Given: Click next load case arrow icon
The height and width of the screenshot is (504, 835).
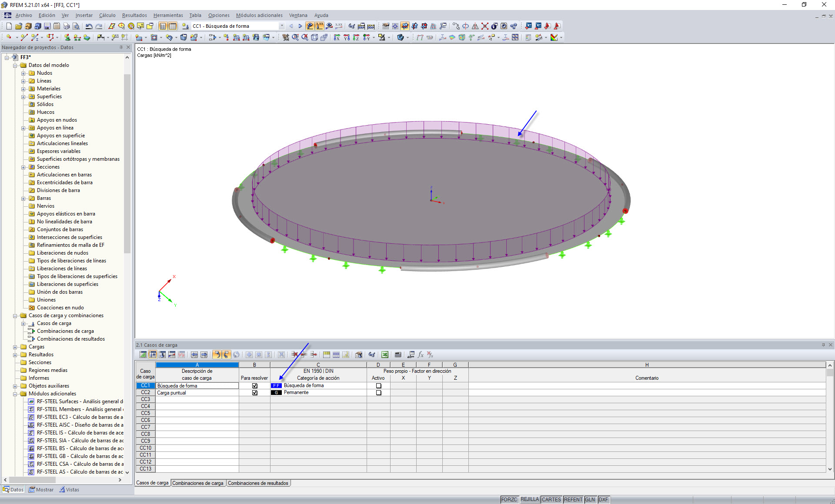Looking at the screenshot, I should (300, 26).
